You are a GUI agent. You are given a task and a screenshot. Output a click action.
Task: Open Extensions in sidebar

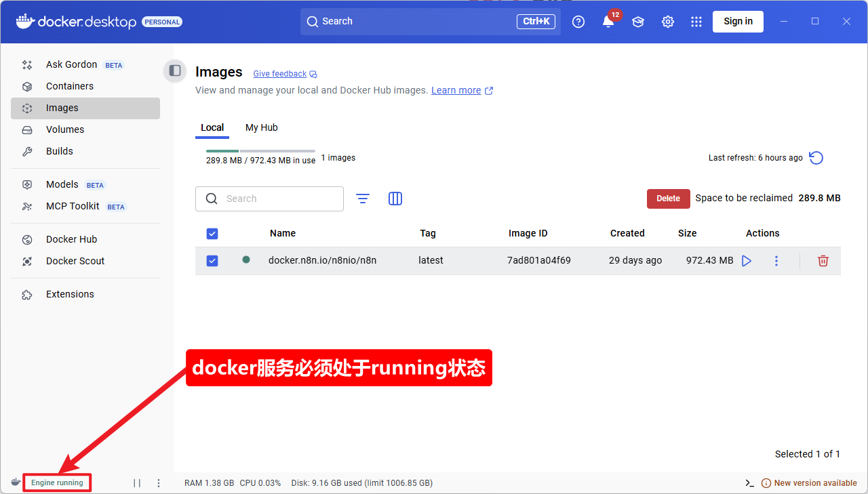click(85, 294)
